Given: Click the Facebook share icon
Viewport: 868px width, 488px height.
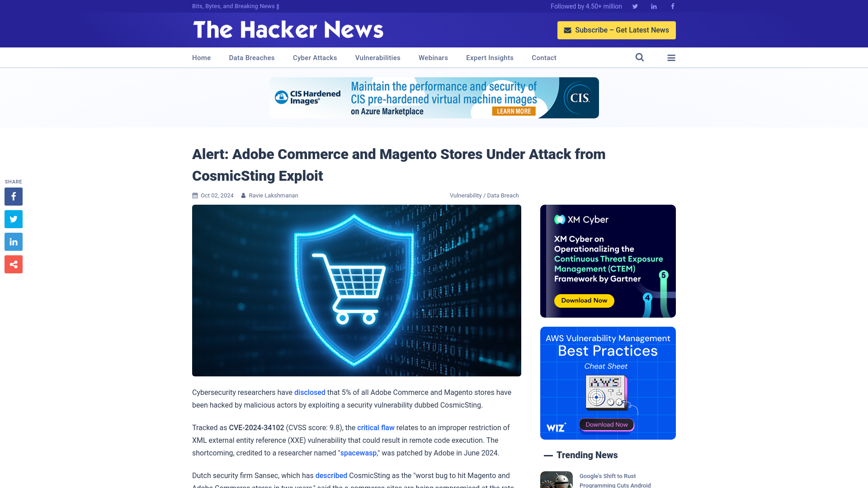Looking at the screenshot, I should (x=13, y=196).
